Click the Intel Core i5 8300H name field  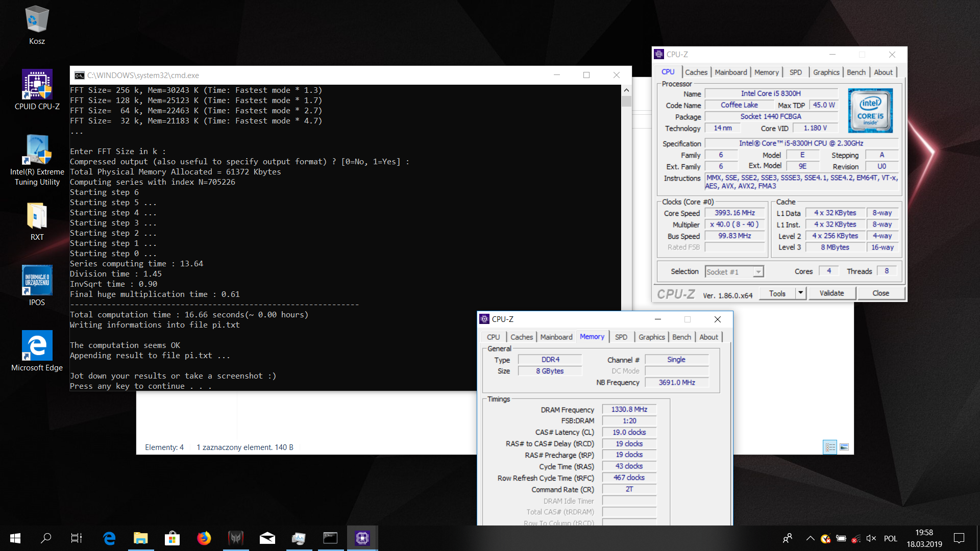[771, 94]
